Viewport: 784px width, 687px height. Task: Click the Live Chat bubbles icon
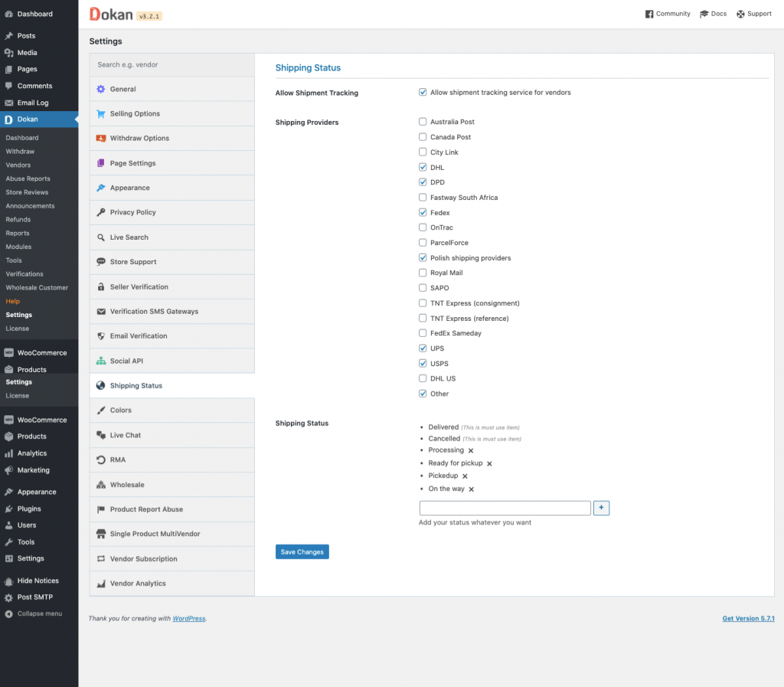pyautogui.click(x=101, y=435)
